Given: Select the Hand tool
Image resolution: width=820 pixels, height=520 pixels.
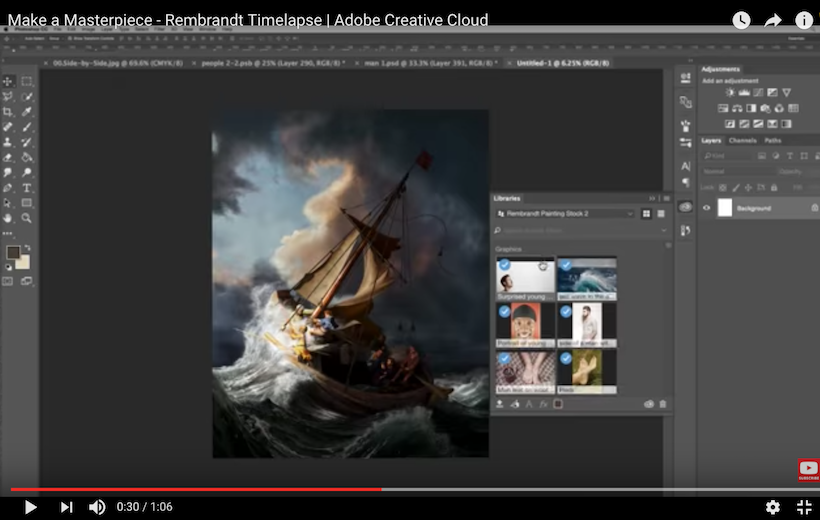Looking at the screenshot, I should (x=8, y=218).
